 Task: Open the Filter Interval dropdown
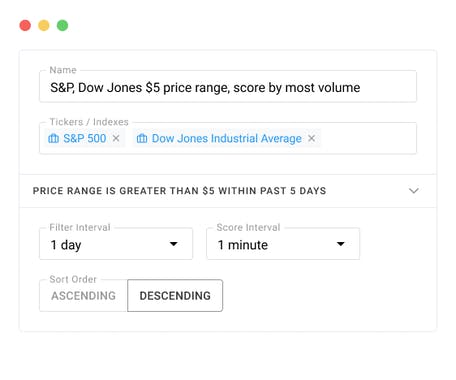116,244
